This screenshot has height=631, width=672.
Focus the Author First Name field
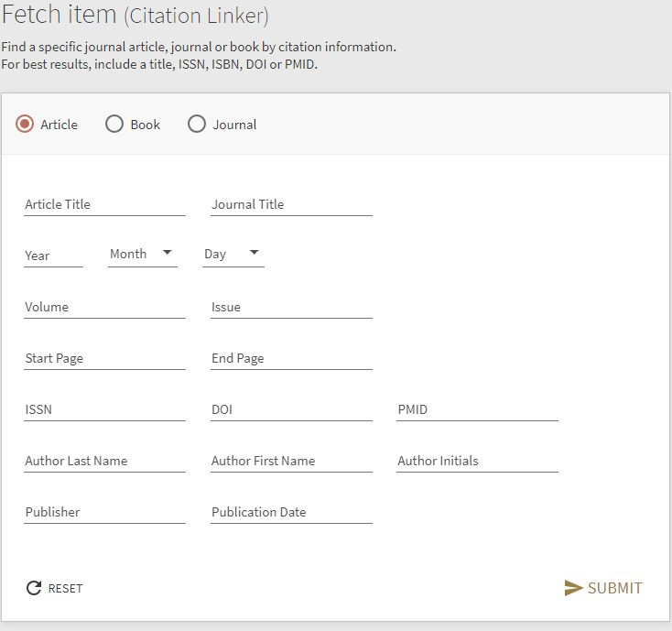[x=291, y=462]
